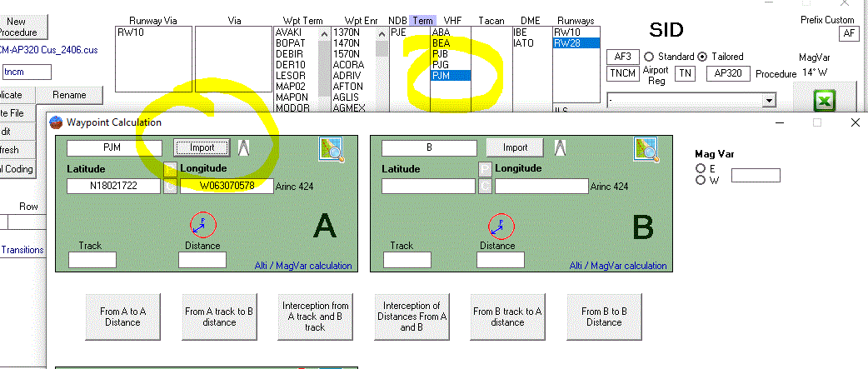868x369 pixels.
Task: Select the Term tab header
Action: point(422,20)
